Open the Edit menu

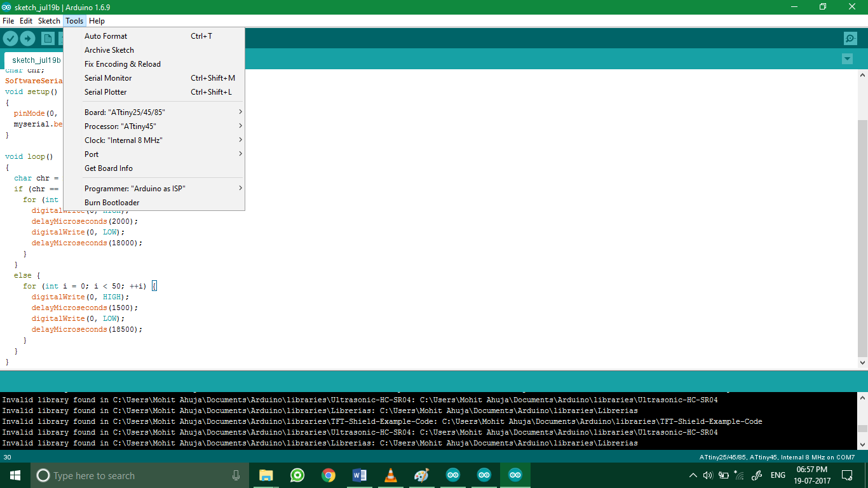pos(26,21)
